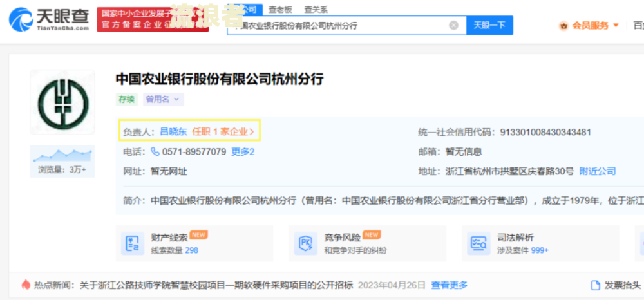The height and width of the screenshot is (300, 644).
Task: Click the 司法解析 icon
Action: [479, 243]
